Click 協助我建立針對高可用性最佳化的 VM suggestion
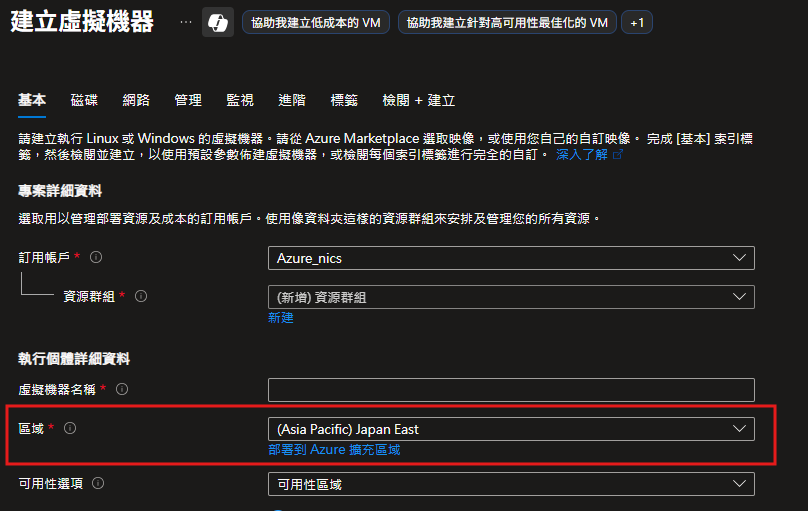This screenshot has width=808, height=511. pyautogui.click(x=507, y=23)
